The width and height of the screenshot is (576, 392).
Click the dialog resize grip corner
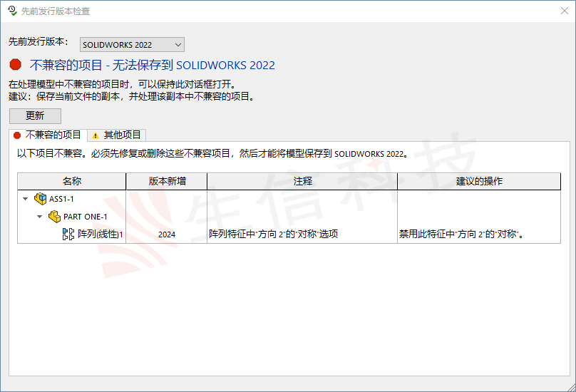tap(571, 387)
